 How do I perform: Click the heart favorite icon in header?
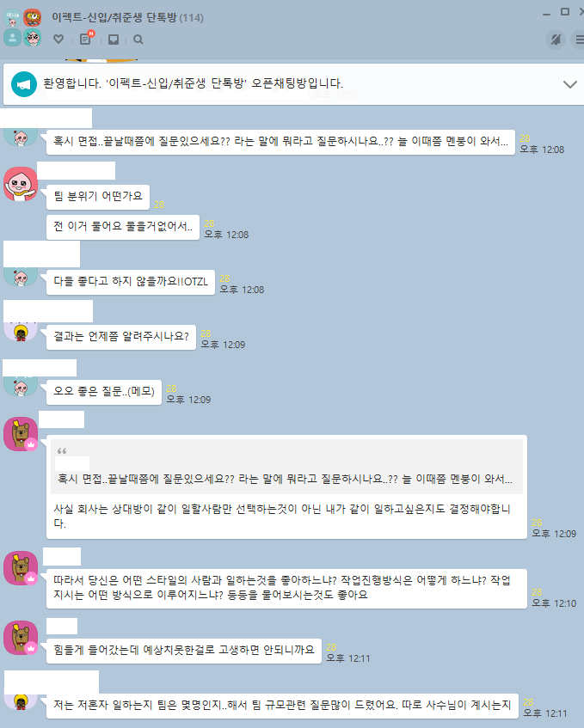click(58, 40)
